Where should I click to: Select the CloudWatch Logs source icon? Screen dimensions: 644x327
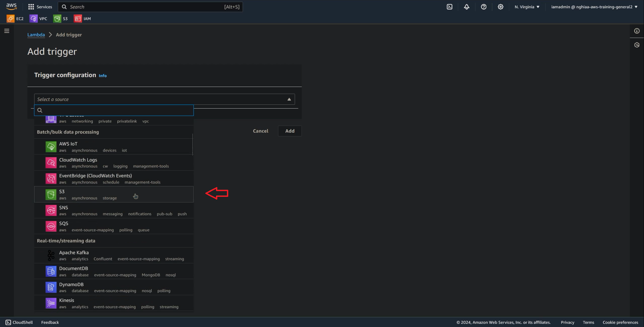51,163
